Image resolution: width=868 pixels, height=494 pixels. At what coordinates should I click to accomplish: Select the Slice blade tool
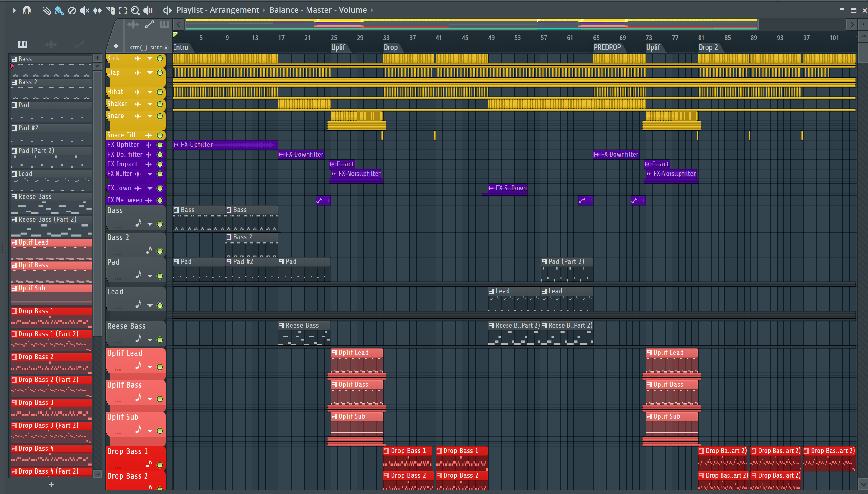110,11
